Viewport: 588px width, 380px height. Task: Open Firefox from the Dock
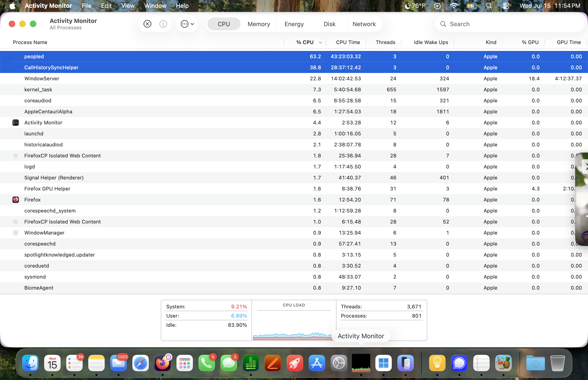[162, 363]
